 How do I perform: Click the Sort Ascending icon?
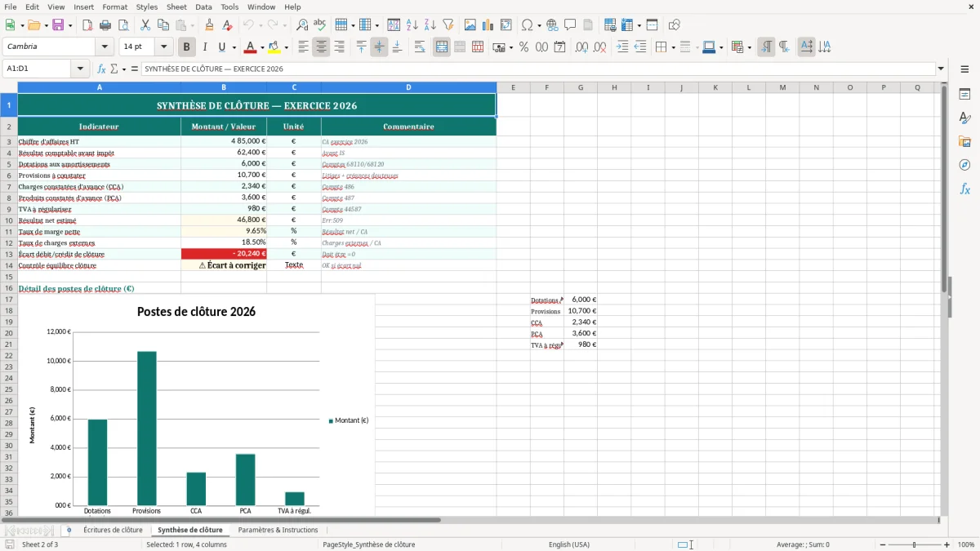(x=412, y=25)
